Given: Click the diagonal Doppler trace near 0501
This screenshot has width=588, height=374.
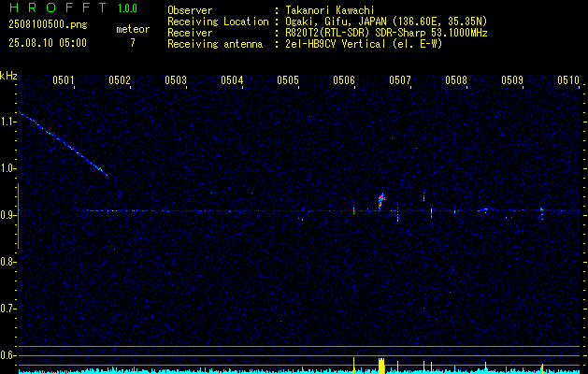Looking at the screenshot, I should point(63,143).
